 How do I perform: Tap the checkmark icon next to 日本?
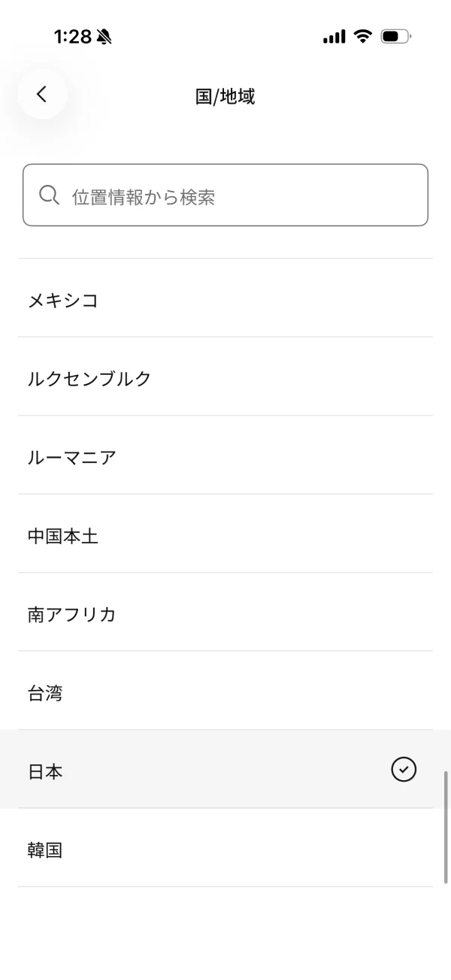404,770
